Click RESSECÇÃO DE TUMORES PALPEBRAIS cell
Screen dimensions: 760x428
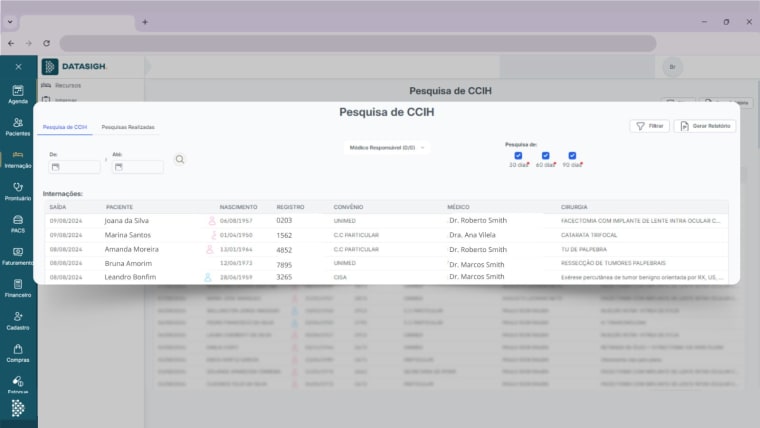click(x=613, y=263)
